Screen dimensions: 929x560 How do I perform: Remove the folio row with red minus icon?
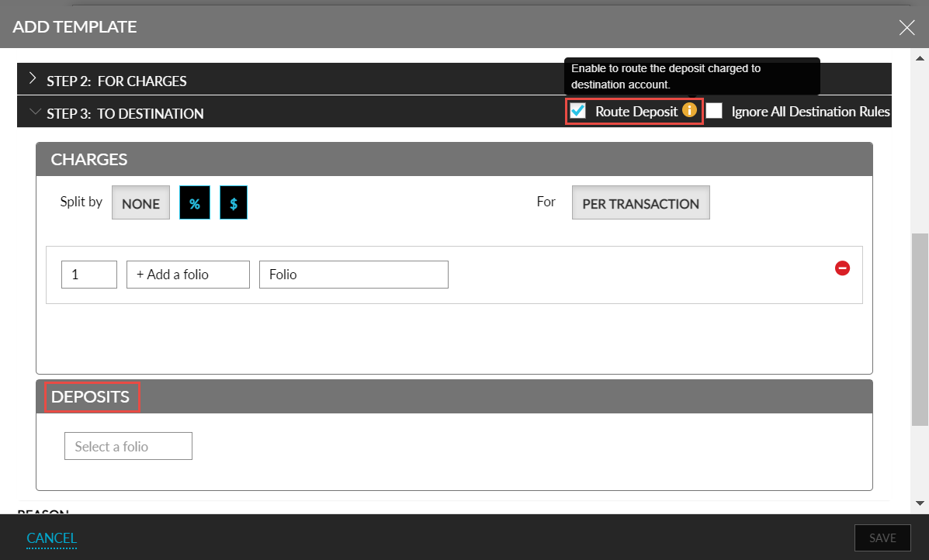(x=842, y=268)
